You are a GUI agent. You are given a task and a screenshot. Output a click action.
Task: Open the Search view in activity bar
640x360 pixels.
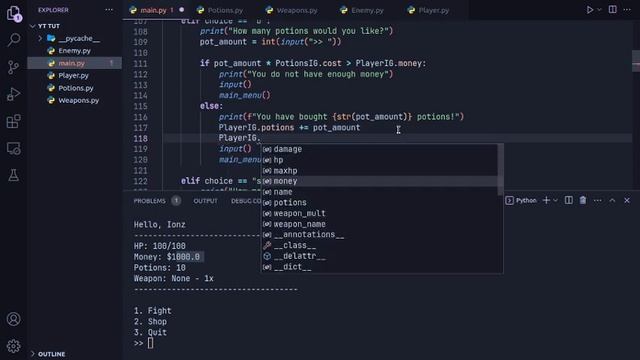coord(13,40)
